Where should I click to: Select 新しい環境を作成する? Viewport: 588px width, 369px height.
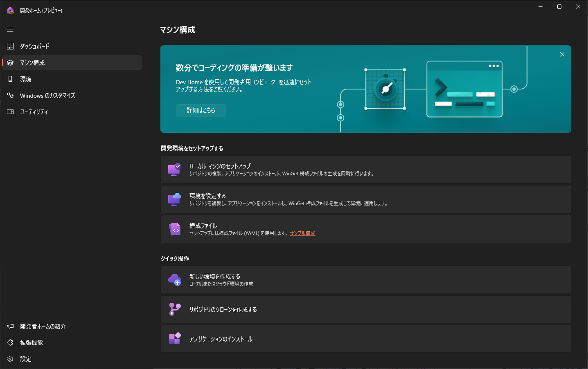tap(366, 280)
